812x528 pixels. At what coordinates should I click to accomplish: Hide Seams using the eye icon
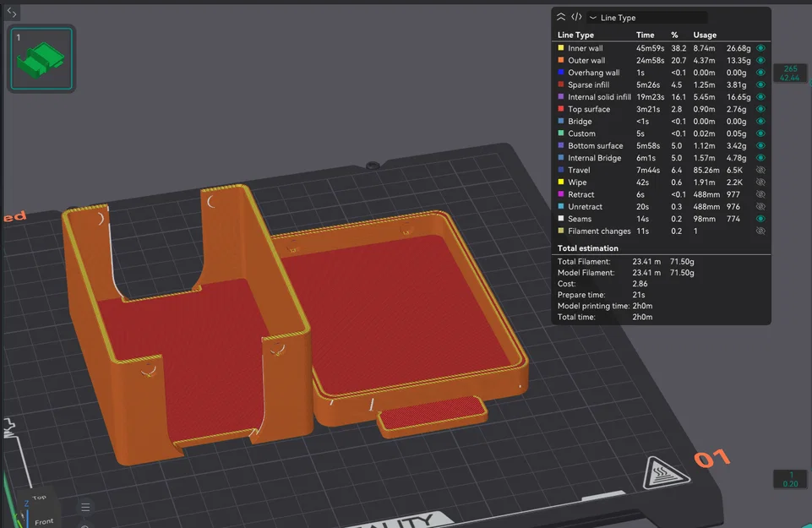point(760,219)
